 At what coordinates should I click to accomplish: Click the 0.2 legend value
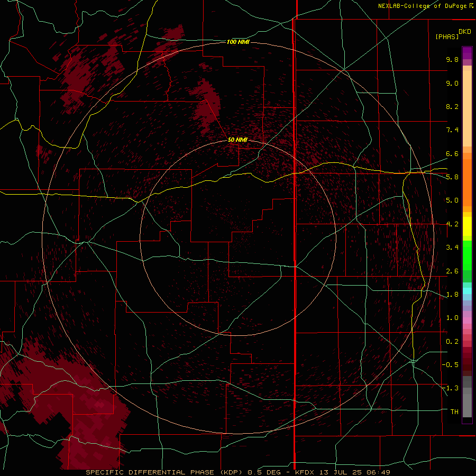452,342
